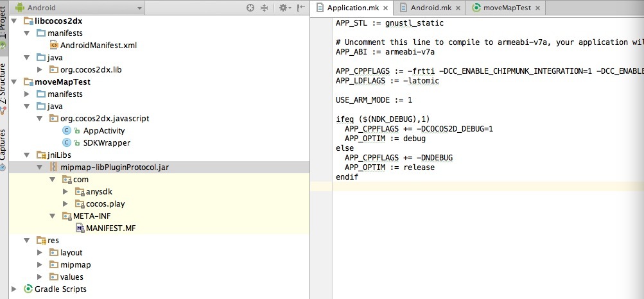Click the APP_OPTIM := release line
The height and width of the screenshot is (299, 644).
[389, 167]
